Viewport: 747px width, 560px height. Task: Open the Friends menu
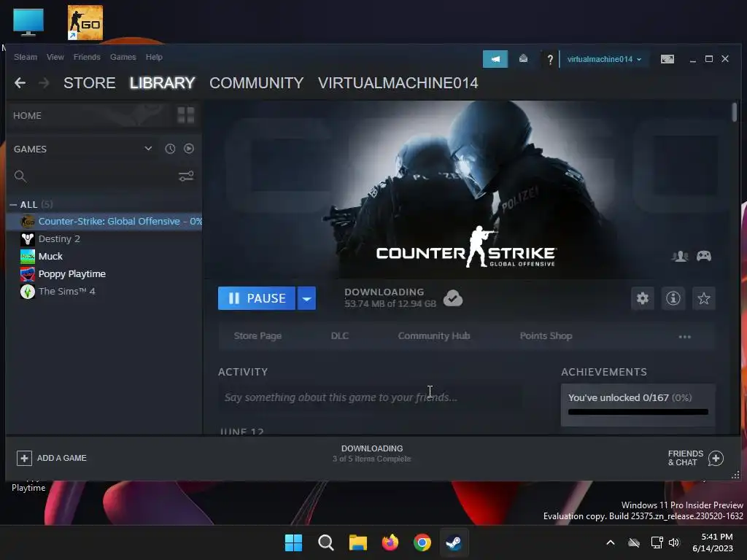tap(87, 57)
